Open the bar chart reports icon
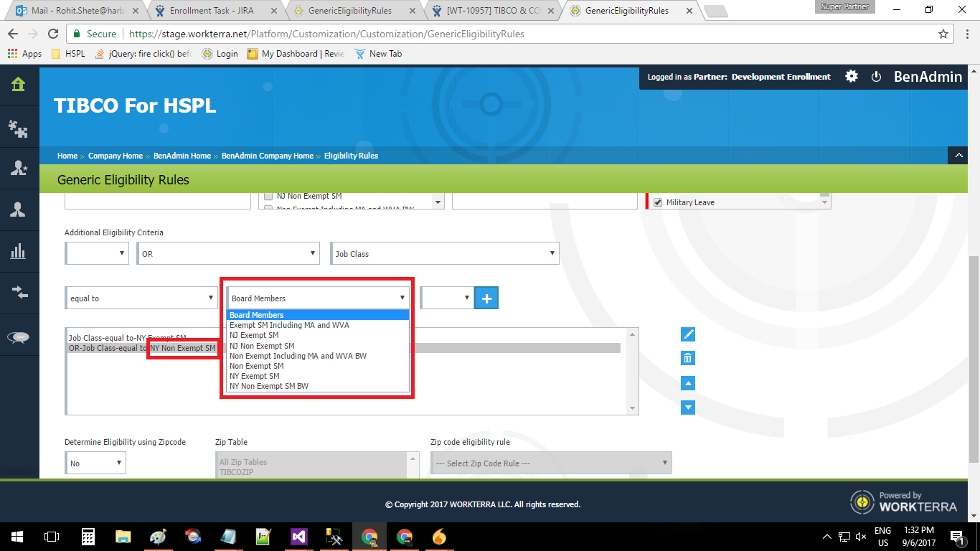 (x=18, y=251)
